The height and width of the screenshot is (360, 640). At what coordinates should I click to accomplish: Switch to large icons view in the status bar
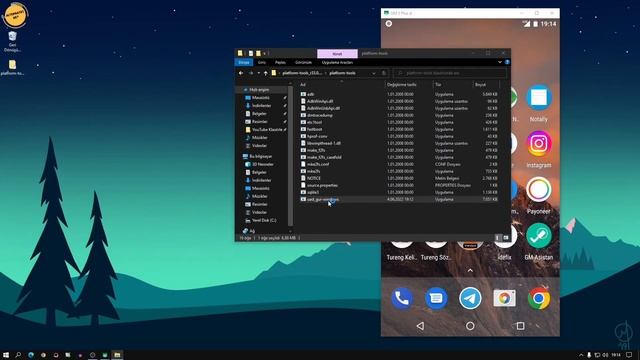505,238
